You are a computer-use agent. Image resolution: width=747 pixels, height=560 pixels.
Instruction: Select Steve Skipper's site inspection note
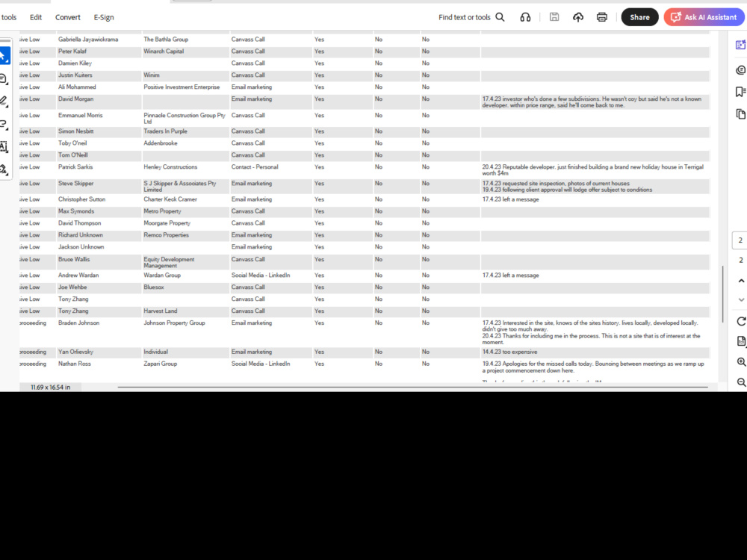pos(567,187)
